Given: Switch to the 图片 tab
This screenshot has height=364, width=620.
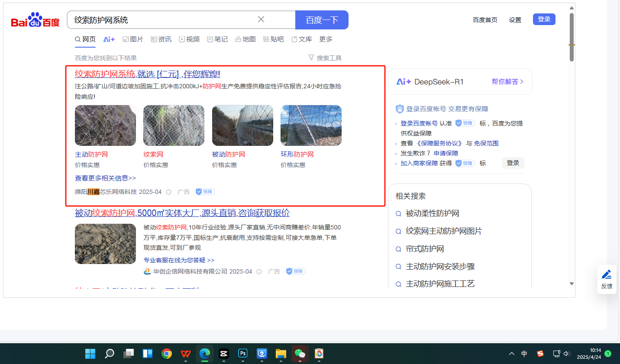Looking at the screenshot, I should 133,39.
